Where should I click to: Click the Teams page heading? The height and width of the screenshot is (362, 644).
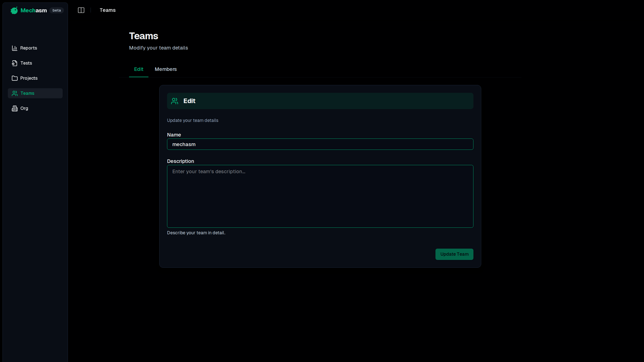click(x=143, y=36)
